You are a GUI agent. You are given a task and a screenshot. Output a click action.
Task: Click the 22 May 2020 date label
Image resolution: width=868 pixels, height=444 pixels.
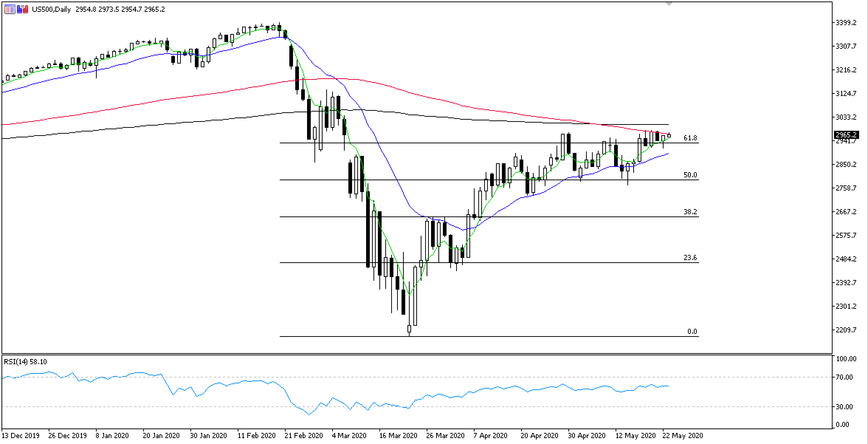pos(683,436)
